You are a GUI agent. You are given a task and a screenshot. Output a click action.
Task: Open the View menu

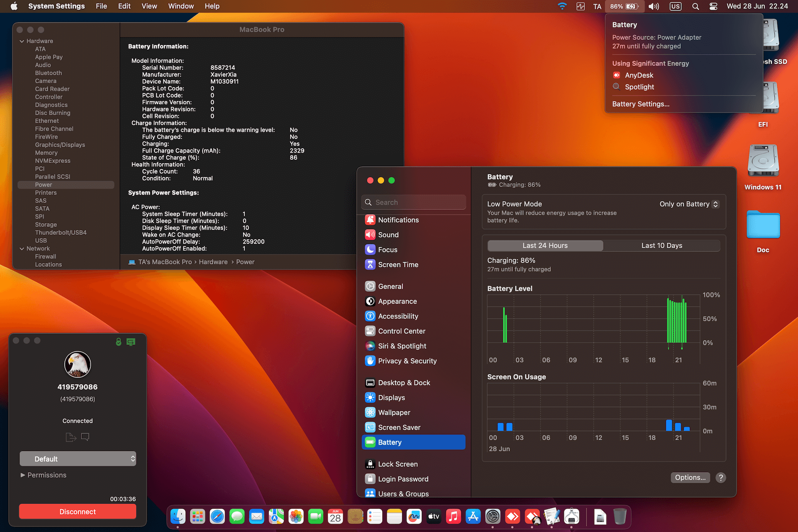(x=149, y=6)
